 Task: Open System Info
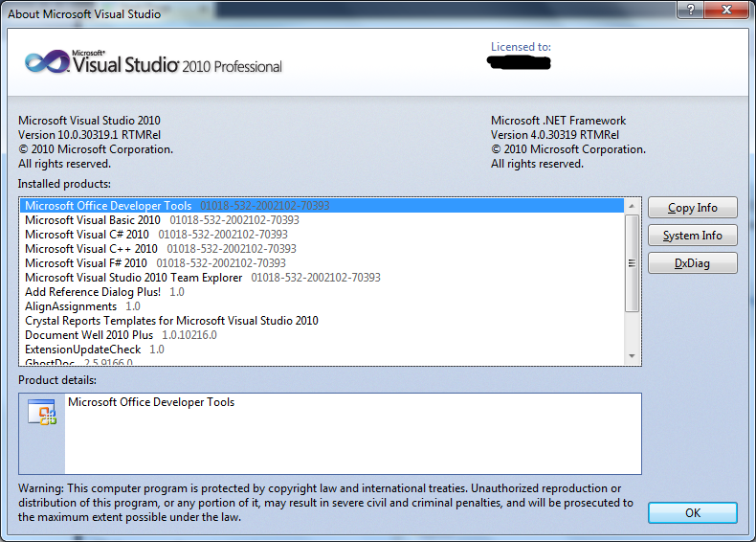point(692,236)
